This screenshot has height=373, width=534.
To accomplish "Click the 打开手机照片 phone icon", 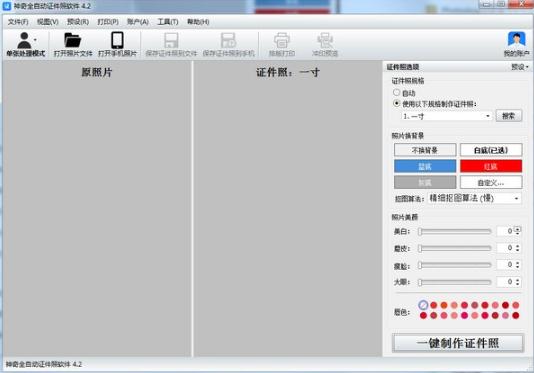I will 117,40.
